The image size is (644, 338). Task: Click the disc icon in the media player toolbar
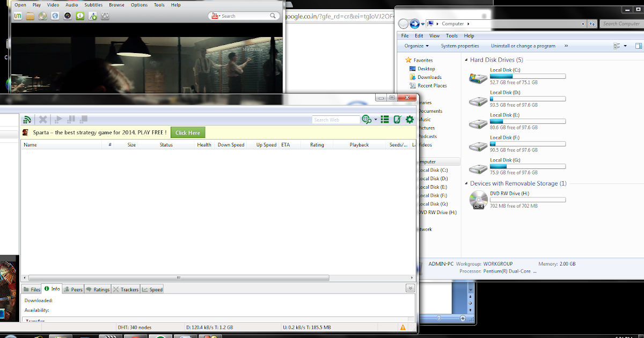point(43,16)
